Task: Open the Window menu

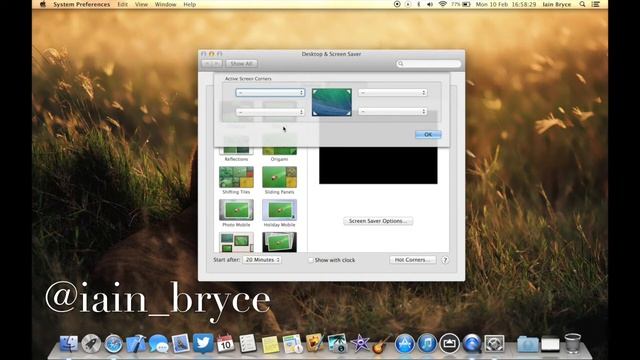Action: click(x=165, y=4)
